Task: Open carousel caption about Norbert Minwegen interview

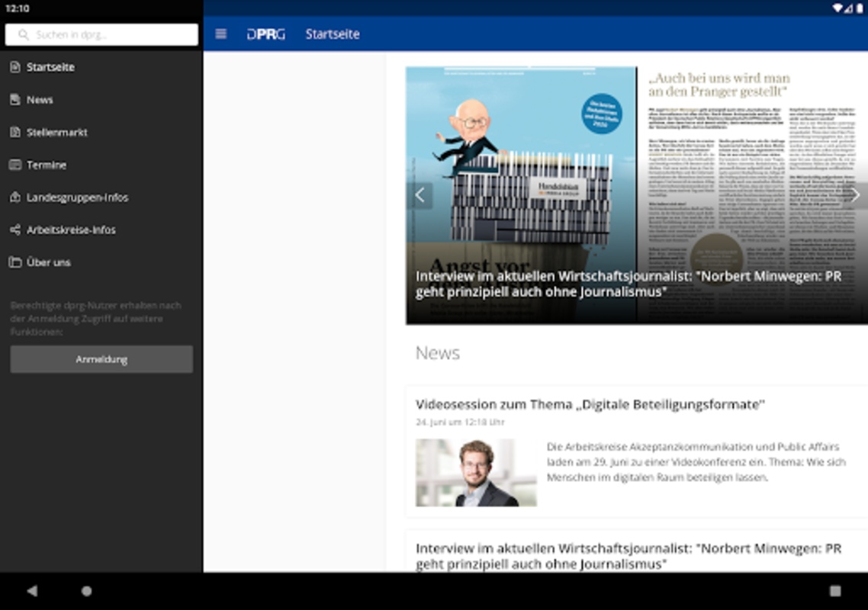Action: click(628, 284)
